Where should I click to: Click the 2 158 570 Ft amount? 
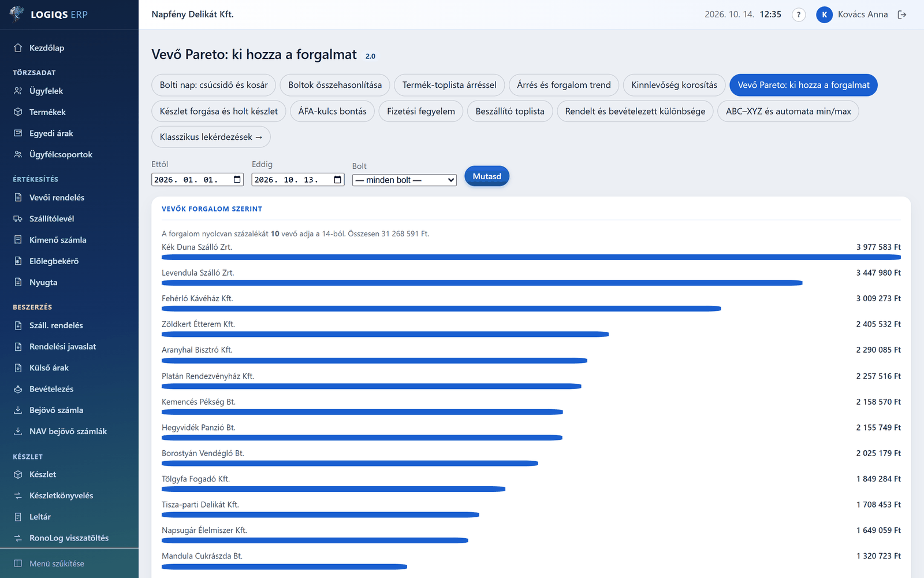pyautogui.click(x=878, y=402)
